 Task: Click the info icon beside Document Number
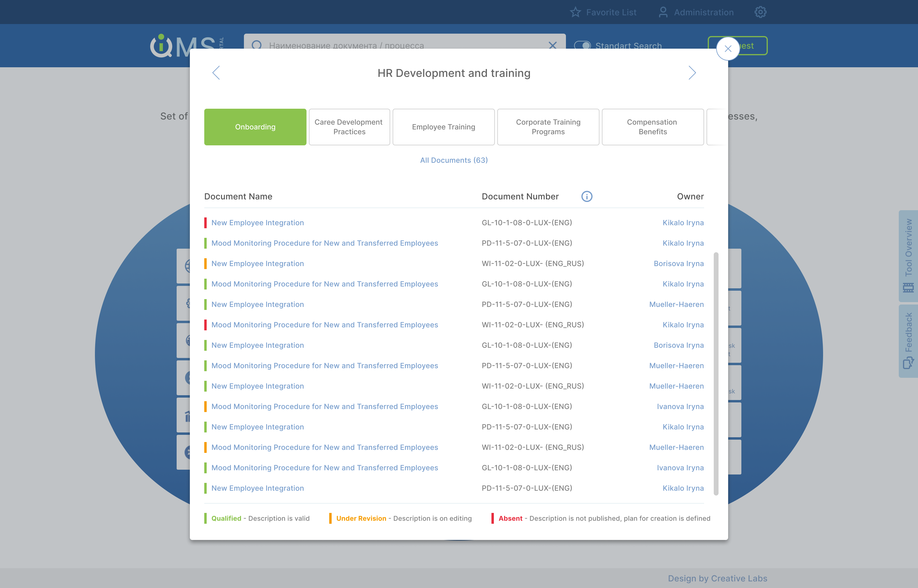(587, 196)
